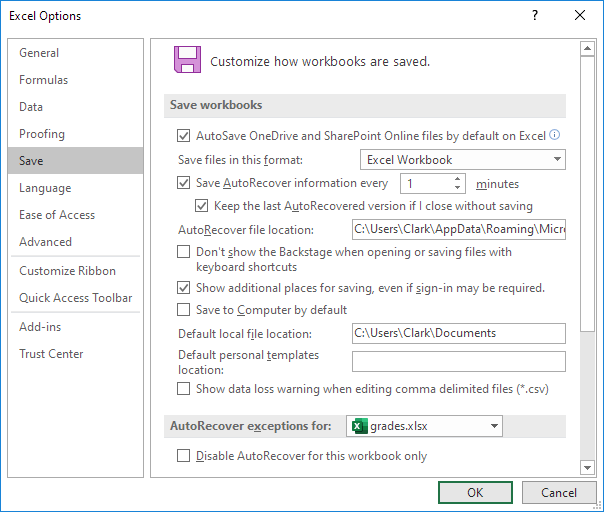Viewport: 604px width, 512px height.
Task: Open the Trust Center category
Action: pos(51,354)
